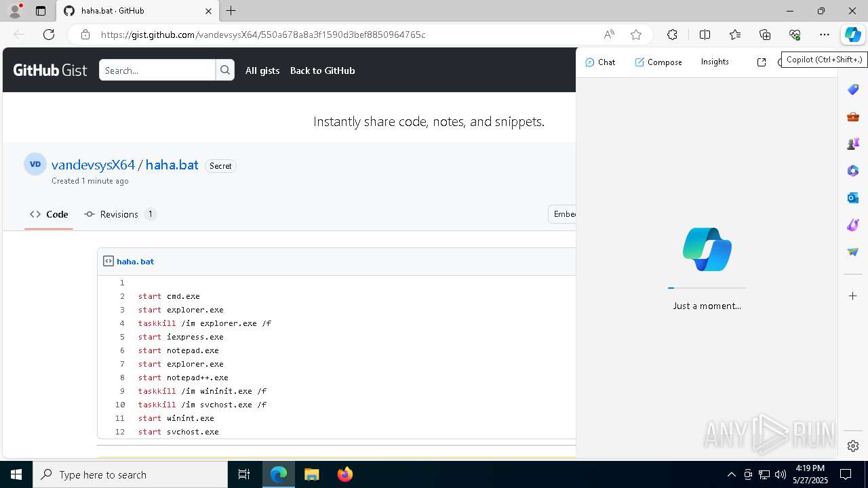The image size is (868, 488).
Task: Open sidebar settings gear icon
Action: [853, 446]
